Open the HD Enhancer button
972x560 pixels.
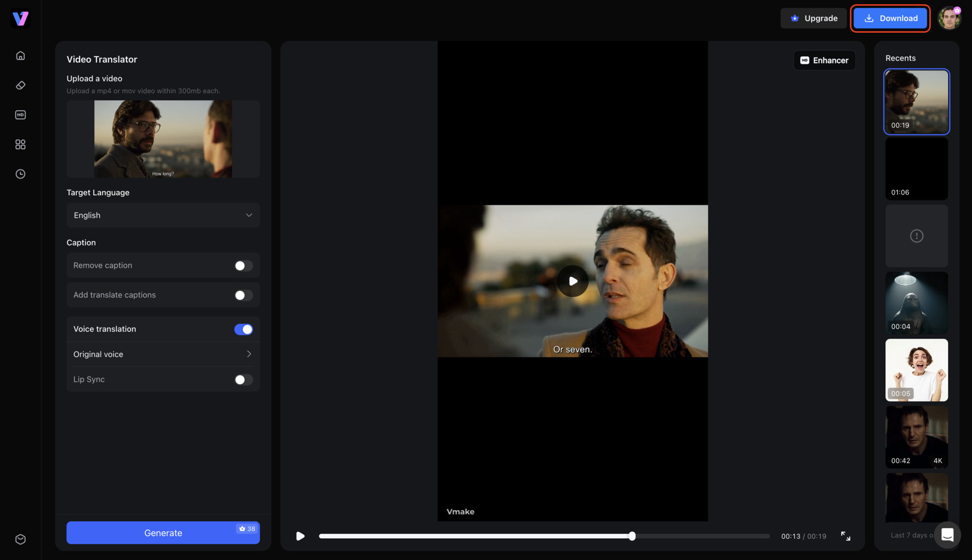(x=824, y=60)
